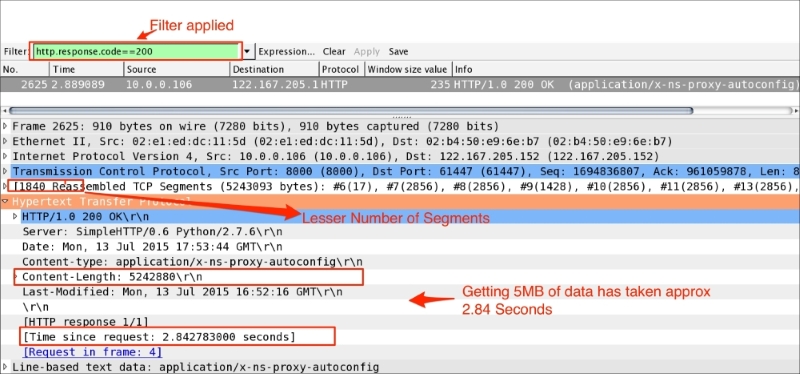
Task: Clear the applied display filter
Action: [334, 52]
